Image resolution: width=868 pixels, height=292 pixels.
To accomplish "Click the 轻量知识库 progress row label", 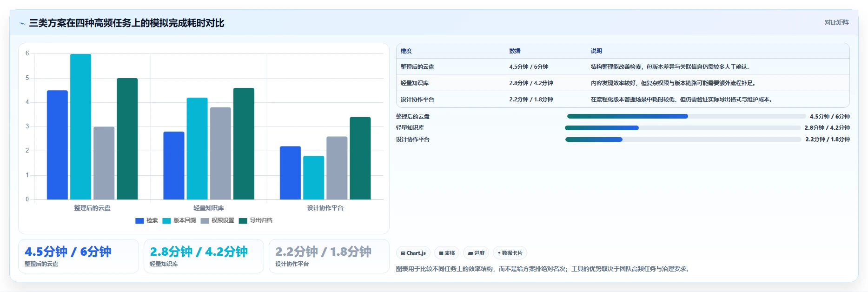I will coord(410,128).
